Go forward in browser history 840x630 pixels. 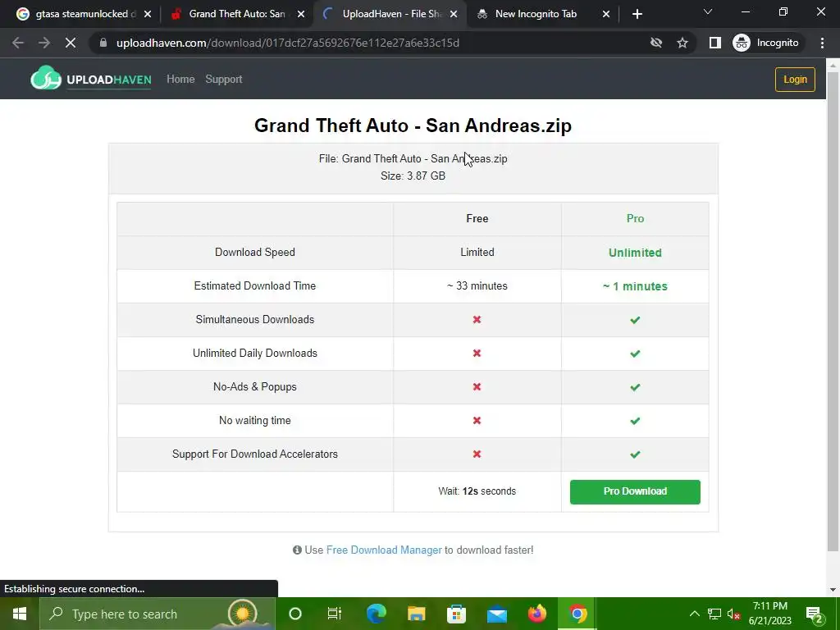tap(44, 43)
